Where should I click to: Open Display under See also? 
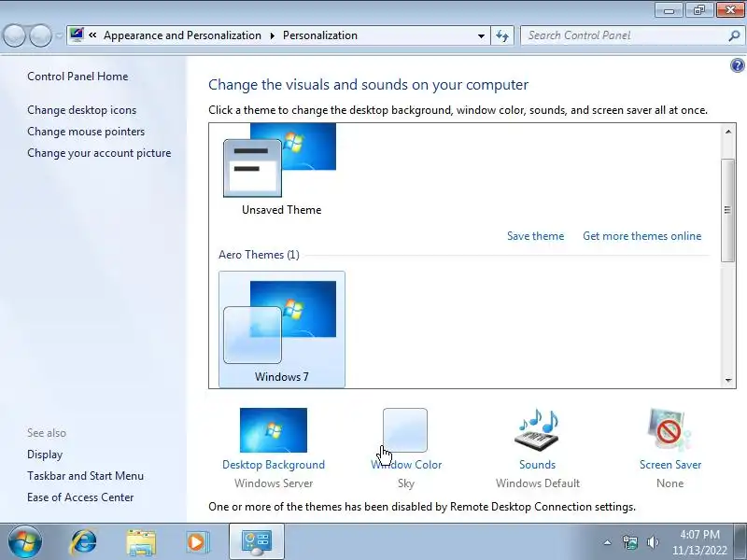[x=45, y=455]
